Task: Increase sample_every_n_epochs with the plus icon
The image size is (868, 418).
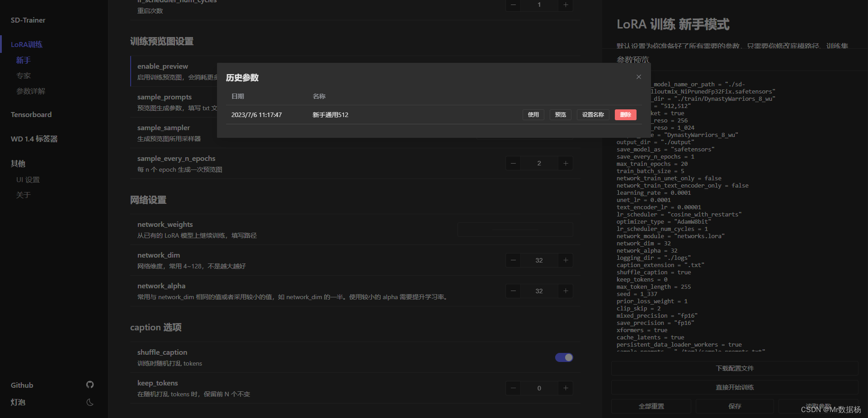Action: coord(566,163)
